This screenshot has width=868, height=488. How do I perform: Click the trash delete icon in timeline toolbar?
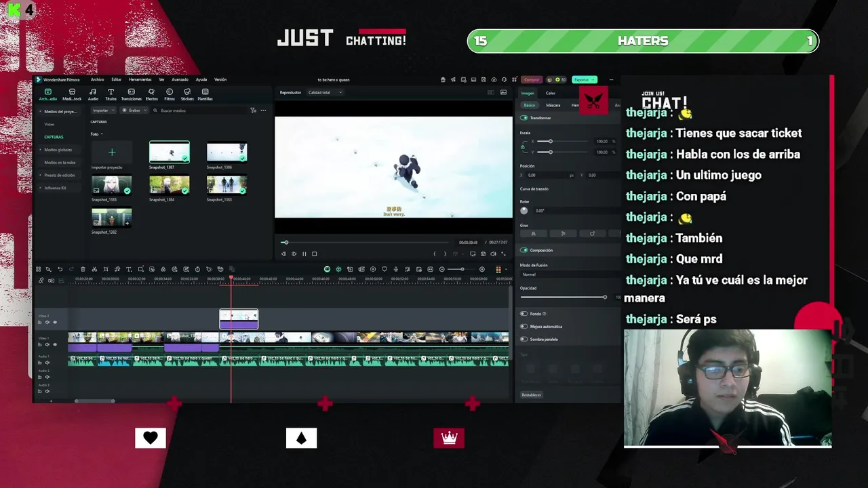pos(83,269)
